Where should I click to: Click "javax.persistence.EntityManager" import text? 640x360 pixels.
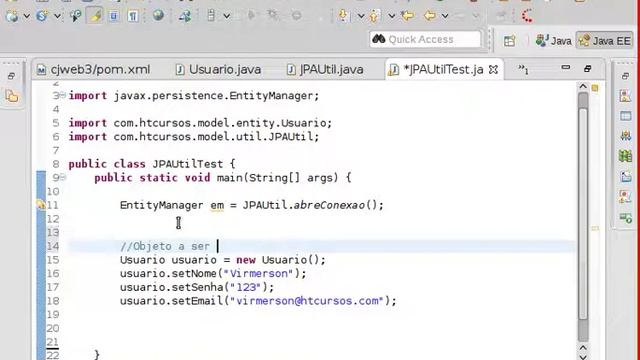[213, 96]
